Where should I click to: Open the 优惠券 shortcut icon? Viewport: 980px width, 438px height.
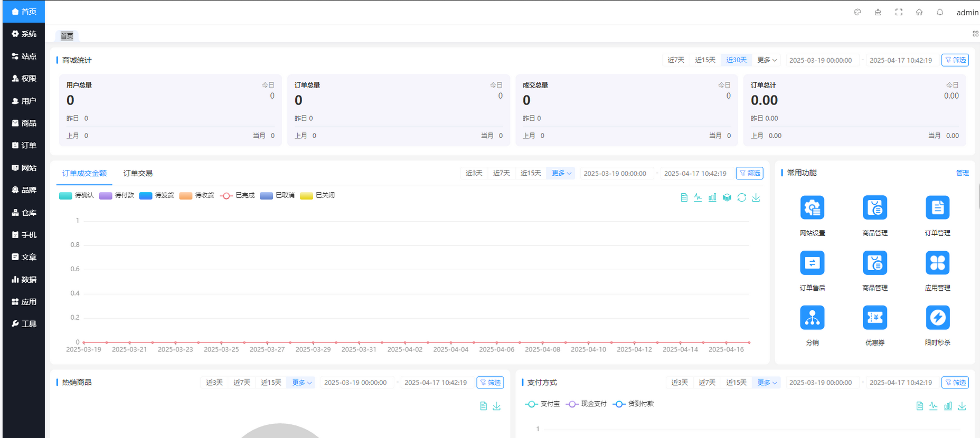click(x=875, y=317)
